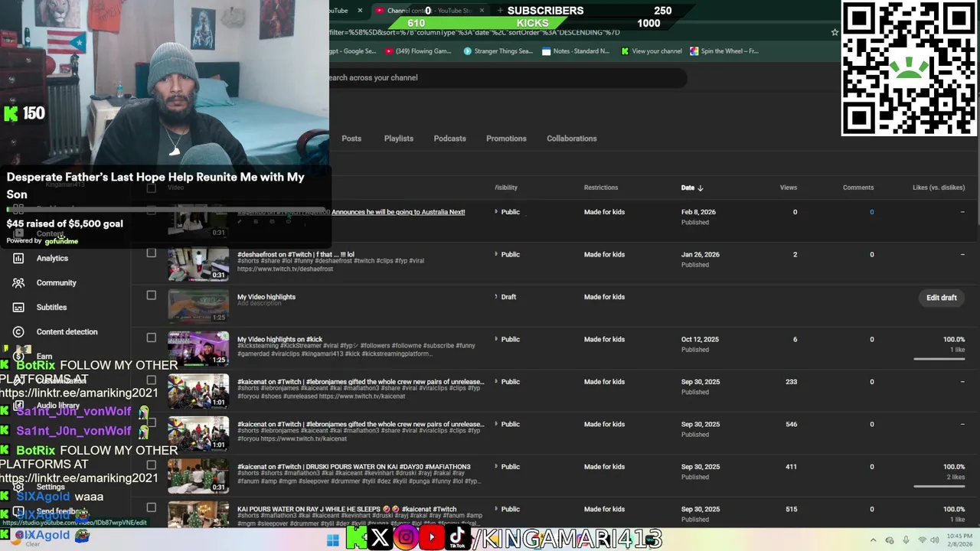Click the Edit draft button
980x551 pixels.
tap(942, 298)
